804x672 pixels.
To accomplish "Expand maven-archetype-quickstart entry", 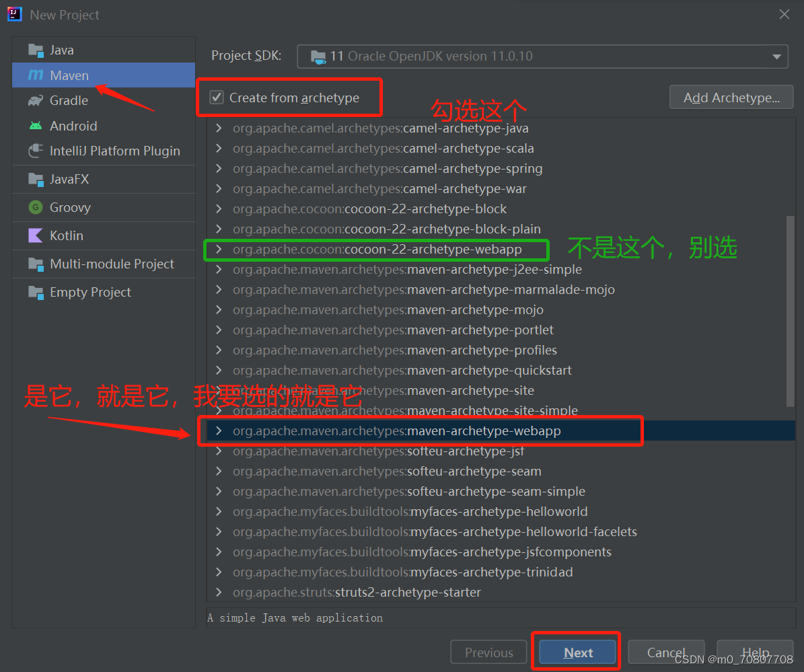I will tap(219, 370).
